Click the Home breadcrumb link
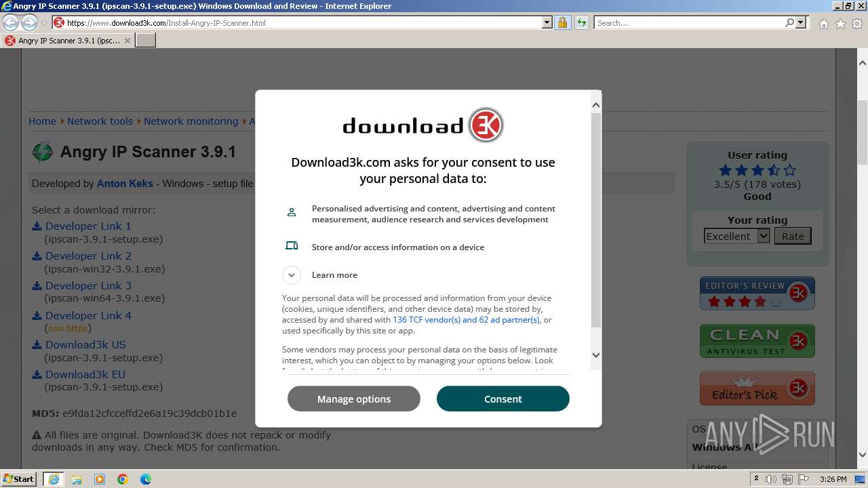The height and width of the screenshot is (488, 868). (x=42, y=121)
